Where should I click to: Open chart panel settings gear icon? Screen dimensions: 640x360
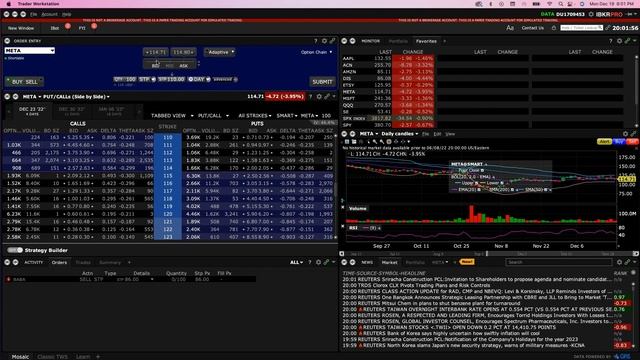click(625, 134)
